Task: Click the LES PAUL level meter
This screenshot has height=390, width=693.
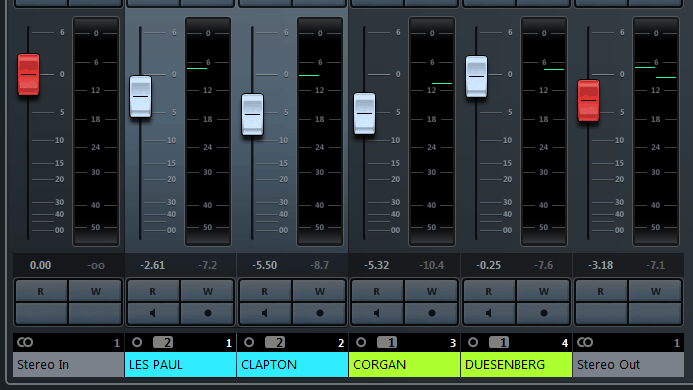Action: point(208,131)
